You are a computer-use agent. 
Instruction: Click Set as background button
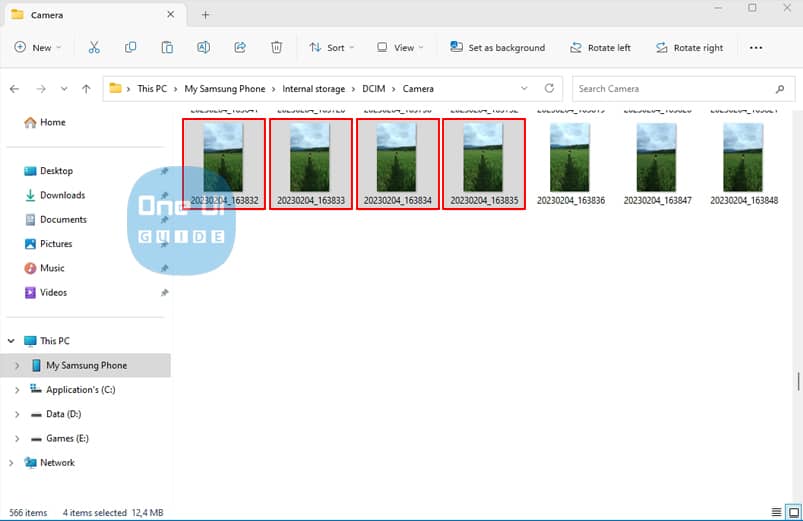(497, 47)
